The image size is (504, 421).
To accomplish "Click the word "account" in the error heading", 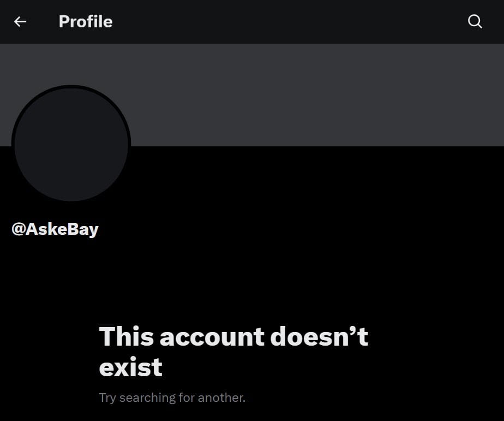I will tap(212, 337).
